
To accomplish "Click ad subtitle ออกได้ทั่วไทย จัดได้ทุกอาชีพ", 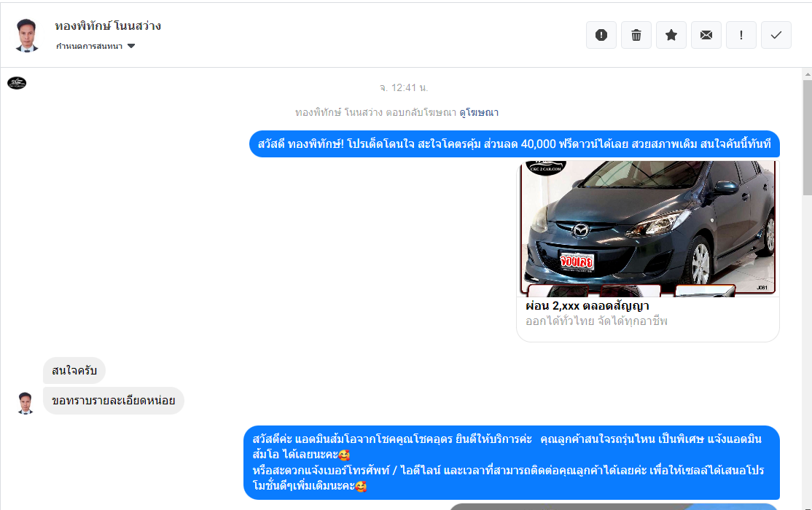I will click(x=596, y=321).
